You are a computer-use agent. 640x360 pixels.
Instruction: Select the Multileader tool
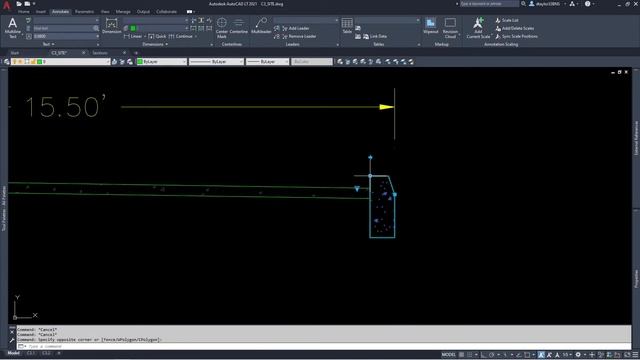point(261,25)
